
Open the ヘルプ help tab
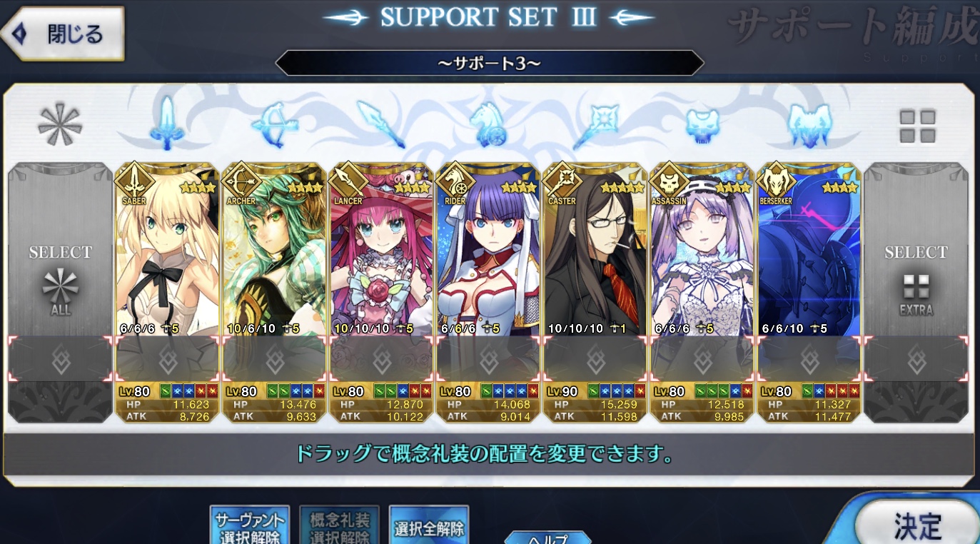coord(547,538)
